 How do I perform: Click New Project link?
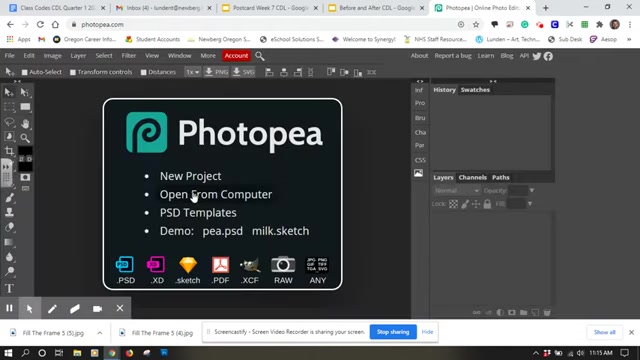(x=190, y=176)
